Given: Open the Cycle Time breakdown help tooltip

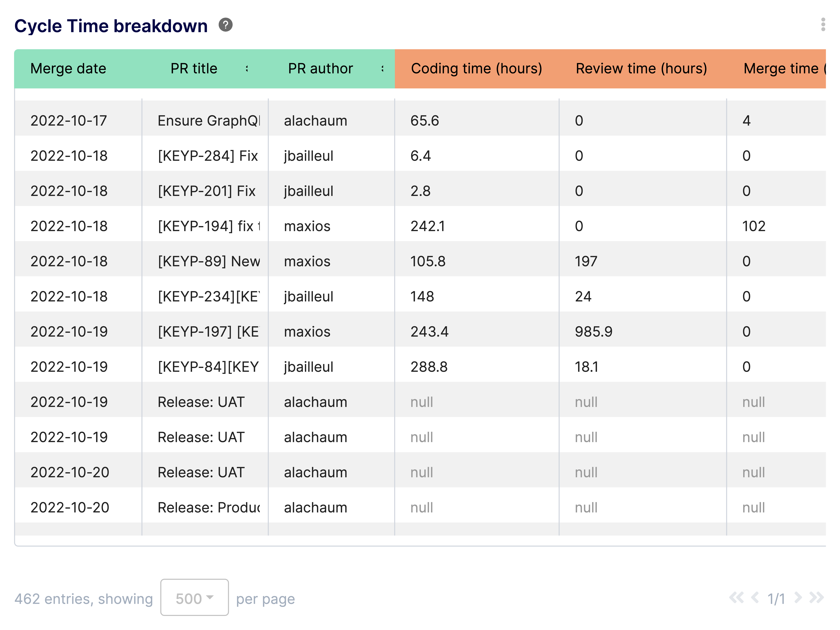Looking at the screenshot, I should (x=226, y=26).
